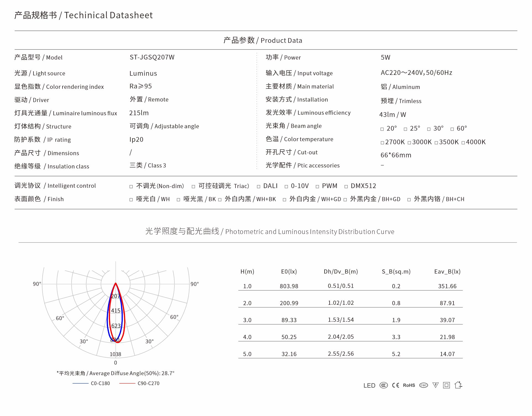
Task: Click the red C90-C270 legend line
Action: pyautogui.click(x=127, y=383)
